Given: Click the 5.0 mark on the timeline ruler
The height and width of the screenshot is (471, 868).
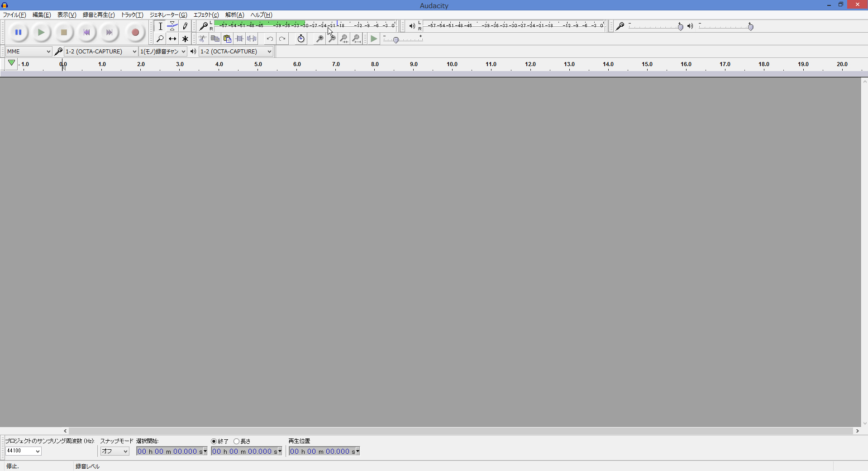Looking at the screenshot, I should coord(258,64).
